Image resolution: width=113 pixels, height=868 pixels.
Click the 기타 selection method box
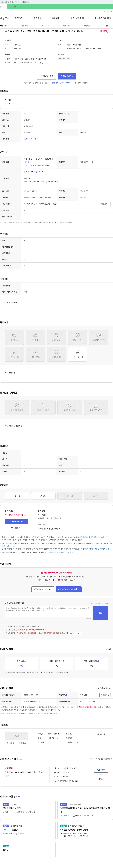pyautogui.click(x=96, y=496)
